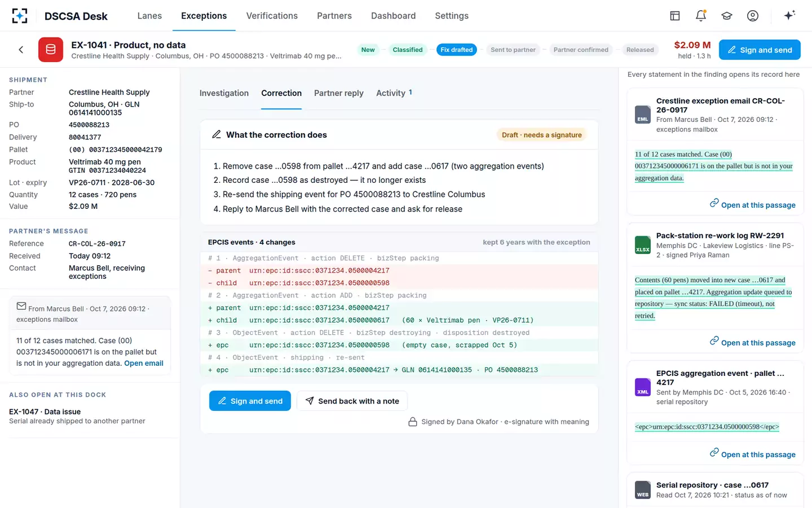Open at this passage for Crestline email
Image resolution: width=812 pixels, height=508 pixels.
753,204
